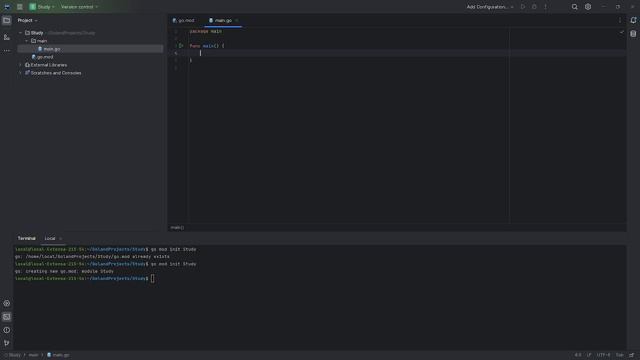Click the main() breadcrumb below the editor
This screenshot has height=360, width=640.
tap(177, 228)
